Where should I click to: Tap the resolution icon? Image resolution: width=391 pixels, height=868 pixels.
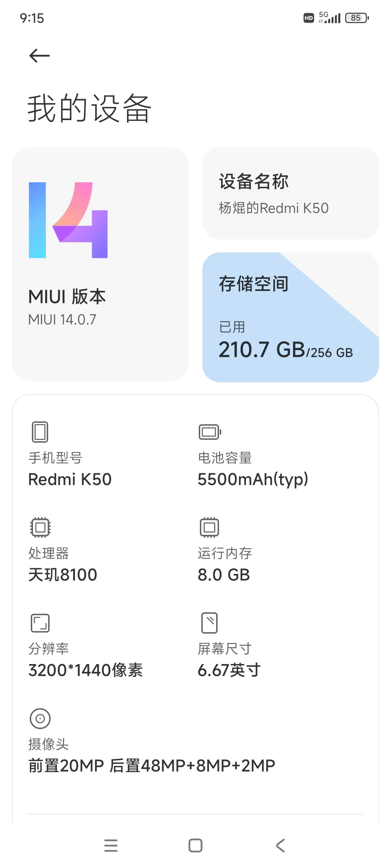[40, 623]
